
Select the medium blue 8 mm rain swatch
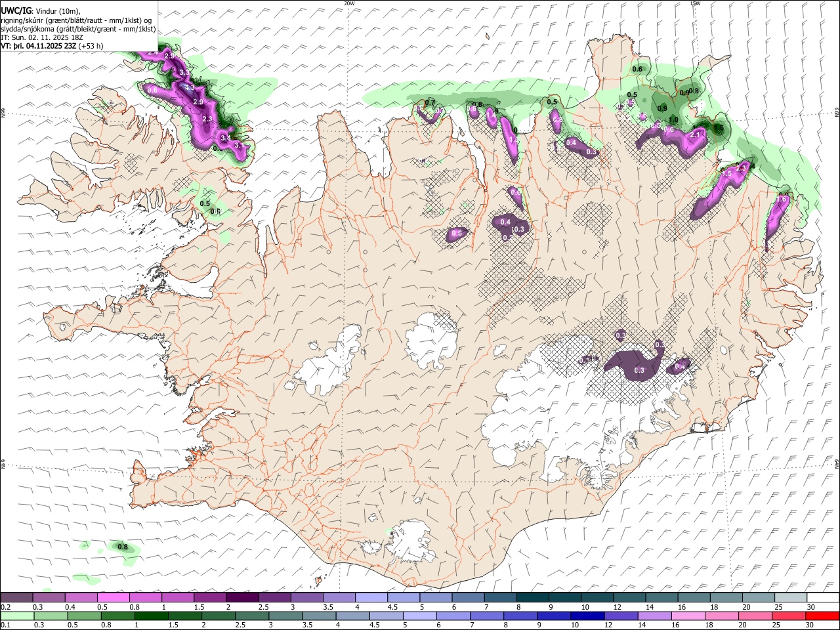point(520,616)
